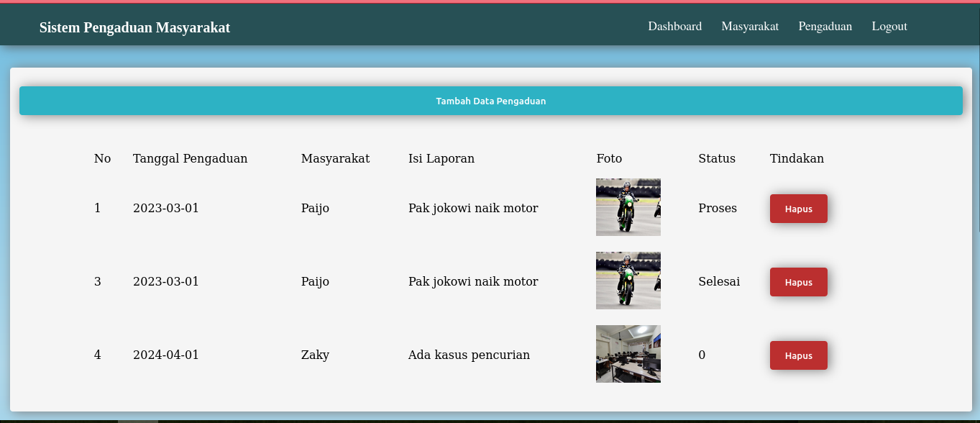Click 'Pak jokowi naik motor' in Proses row

473,208
